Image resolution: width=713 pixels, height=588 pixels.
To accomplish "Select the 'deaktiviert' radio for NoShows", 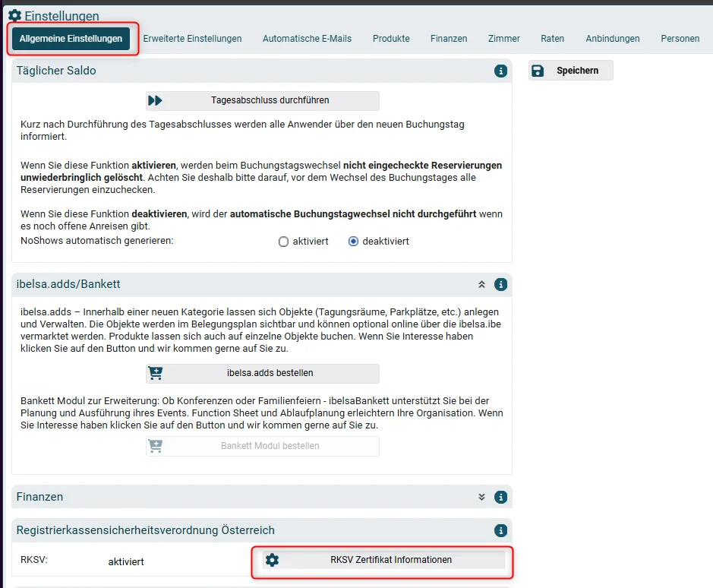I will point(353,242).
